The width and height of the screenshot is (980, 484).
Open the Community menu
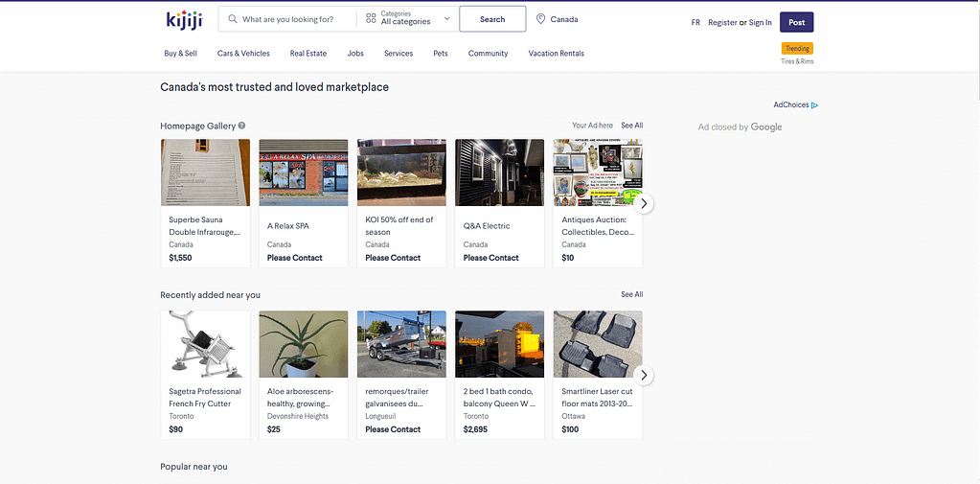pos(489,54)
